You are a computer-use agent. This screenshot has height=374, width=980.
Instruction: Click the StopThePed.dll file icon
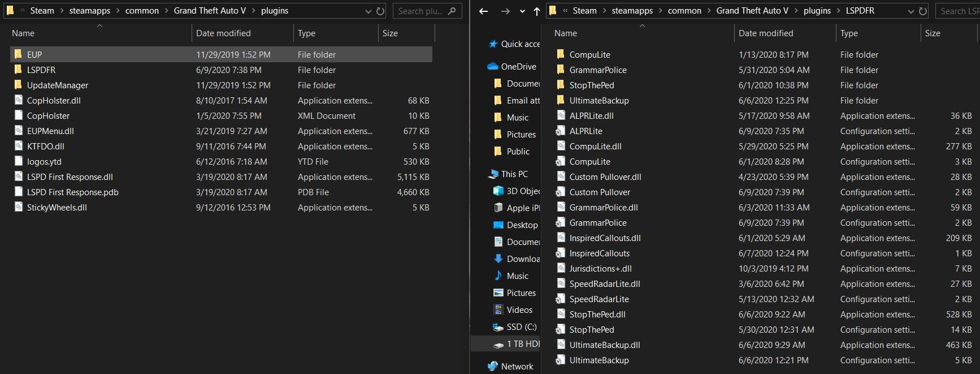pos(561,314)
